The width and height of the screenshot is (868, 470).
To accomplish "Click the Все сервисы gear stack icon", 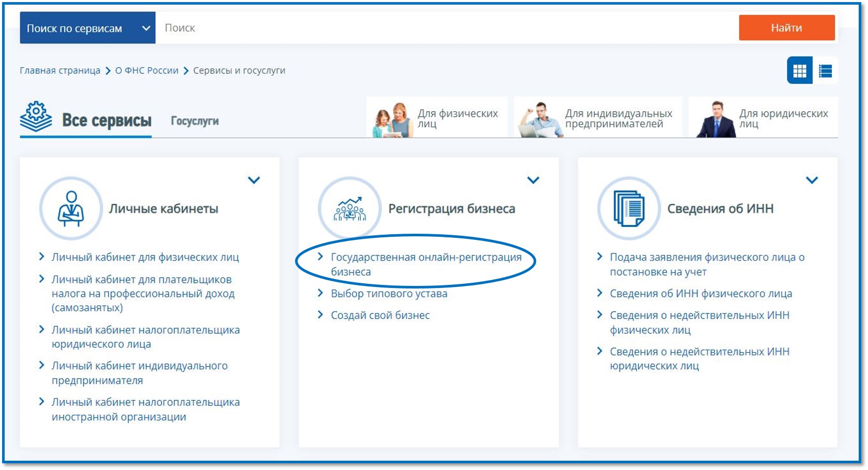I will click(36, 116).
